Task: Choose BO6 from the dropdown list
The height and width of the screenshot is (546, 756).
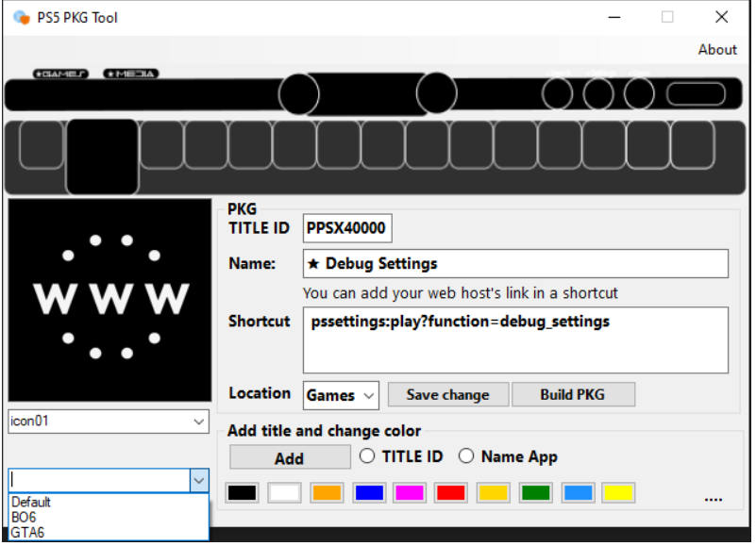Action: click(24, 518)
